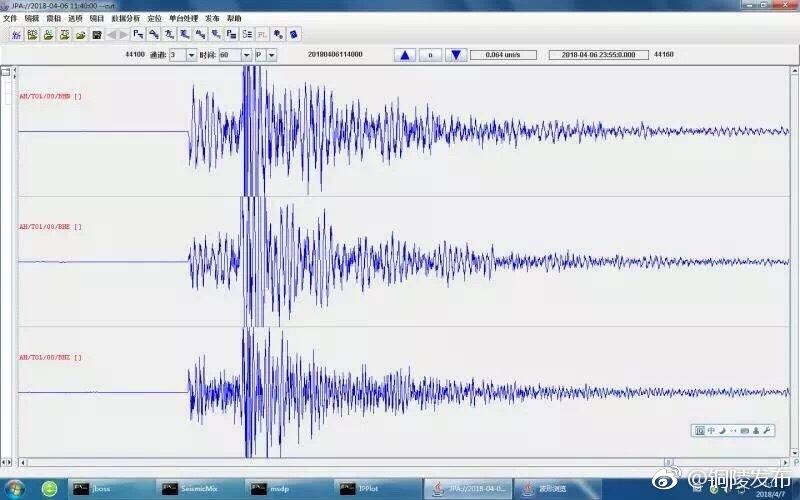Click the '中' Chinese mode icon in IME bar
The image size is (800, 500).
pyautogui.click(x=711, y=431)
